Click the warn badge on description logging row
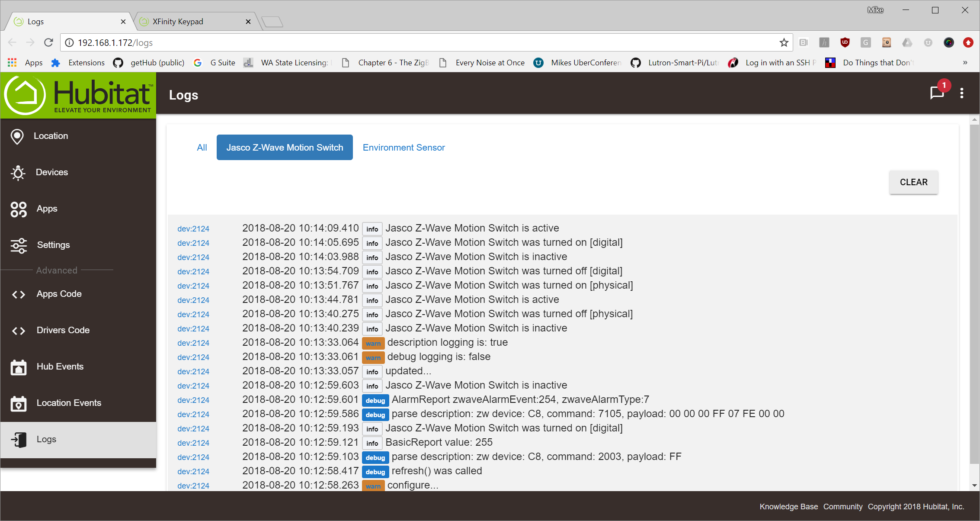Viewport: 980px width, 521px height. (373, 344)
